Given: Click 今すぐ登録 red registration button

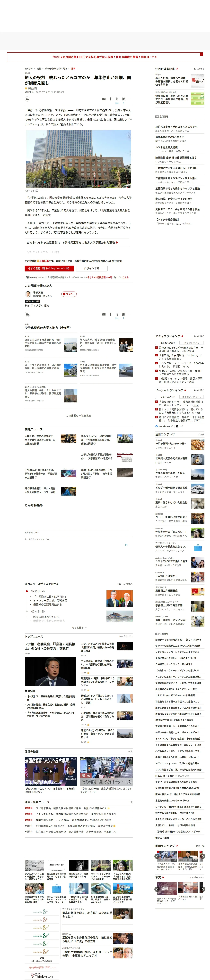Looking at the screenshot, I should point(49,269).
